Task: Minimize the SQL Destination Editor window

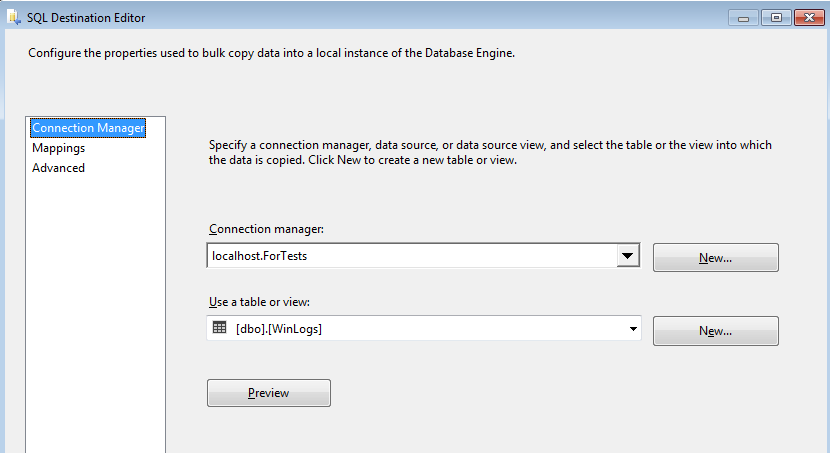Action: point(742,16)
